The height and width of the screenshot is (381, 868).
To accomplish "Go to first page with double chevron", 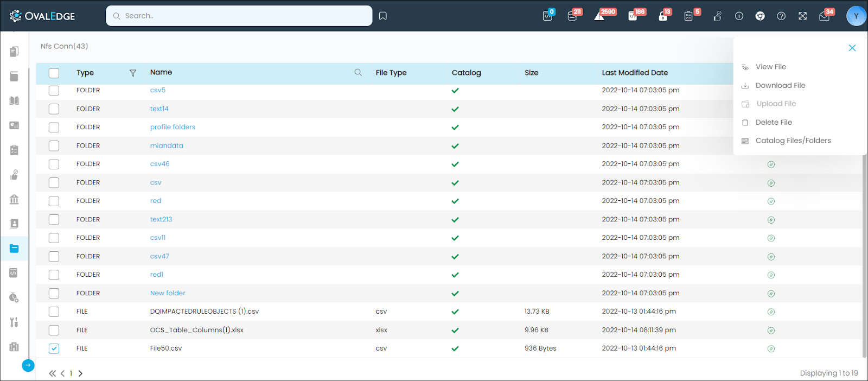I will pos(52,373).
